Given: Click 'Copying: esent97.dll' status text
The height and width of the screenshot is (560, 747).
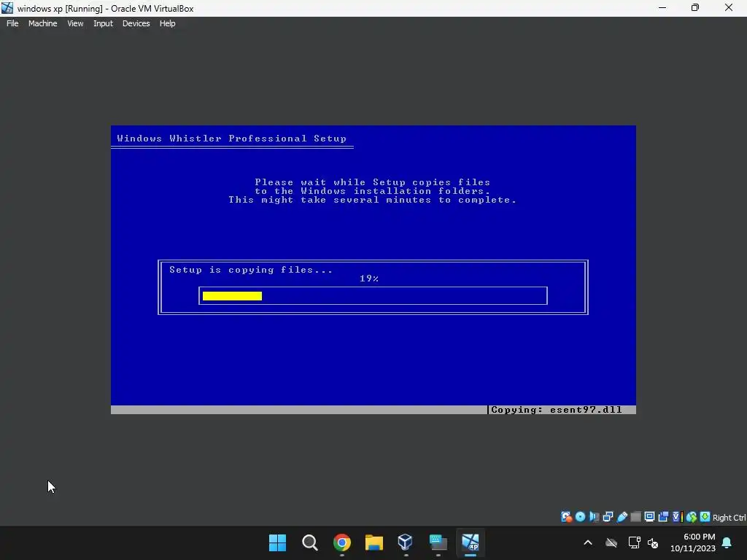Looking at the screenshot, I should pos(557,410).
